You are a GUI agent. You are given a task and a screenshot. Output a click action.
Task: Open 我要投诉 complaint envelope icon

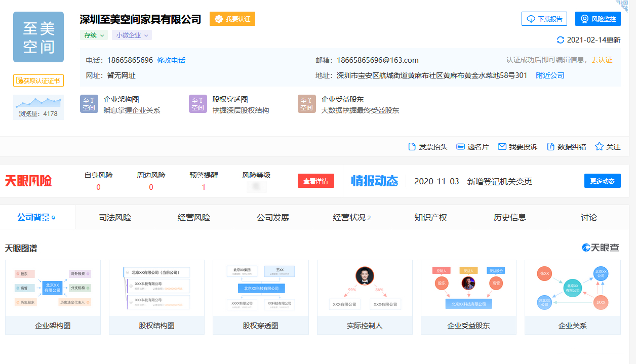click(x=502, y=147)
